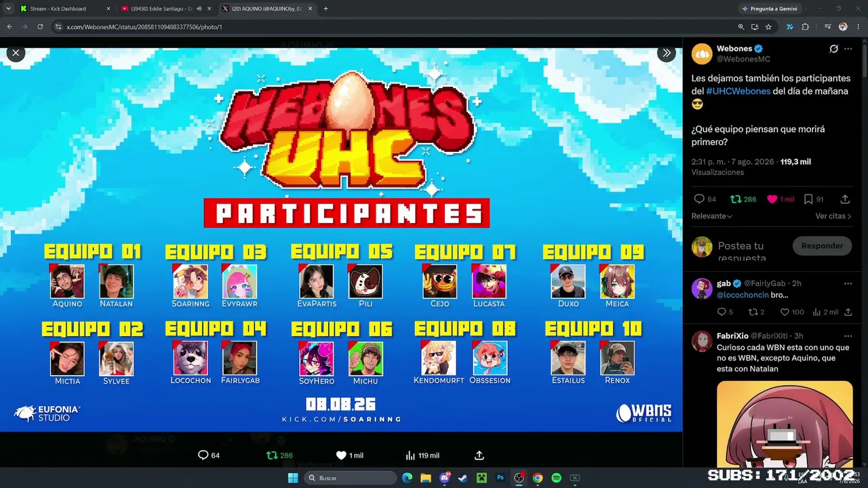Open the Grok icon on the Webones post

pyautogui.click(x=833, y=49)
